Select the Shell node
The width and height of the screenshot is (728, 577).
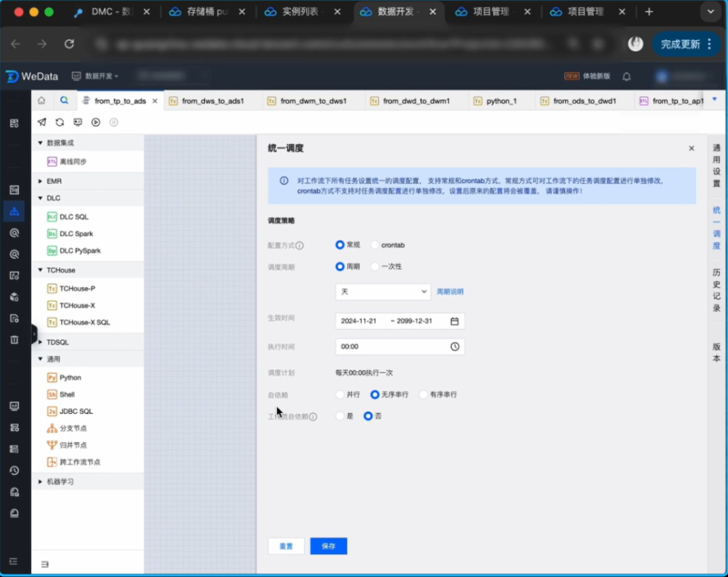[61, 394]
